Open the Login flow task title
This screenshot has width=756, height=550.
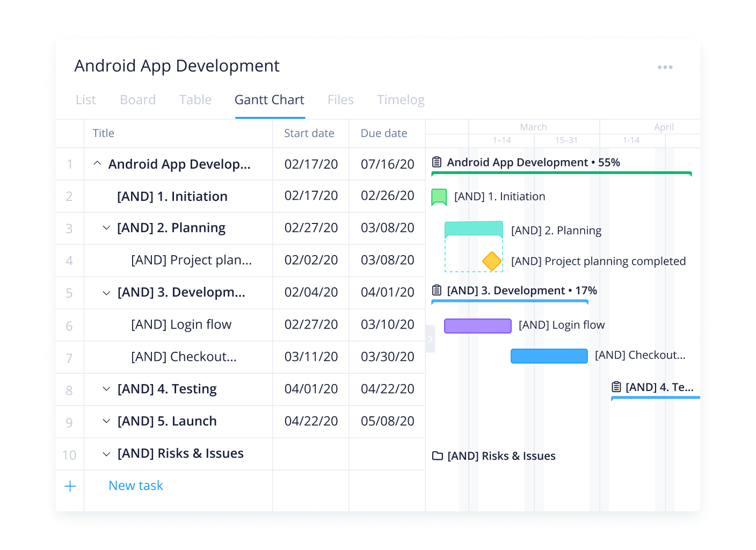181,324
